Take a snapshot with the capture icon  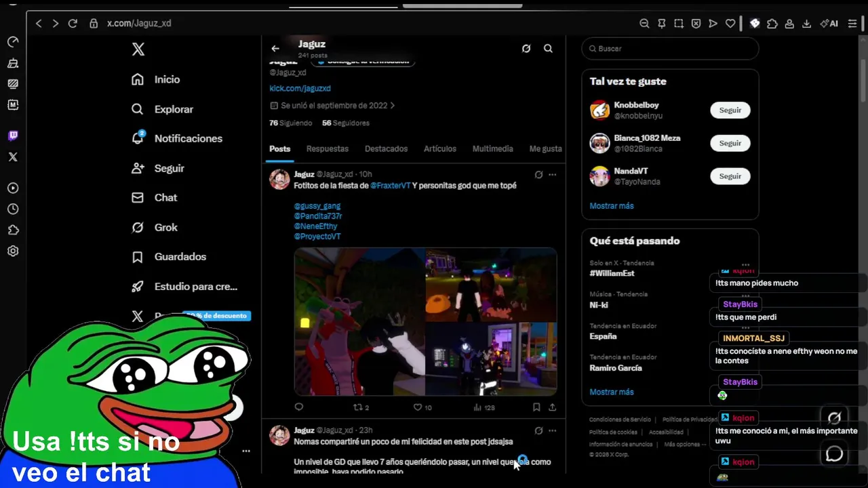[x=679, y=23]
